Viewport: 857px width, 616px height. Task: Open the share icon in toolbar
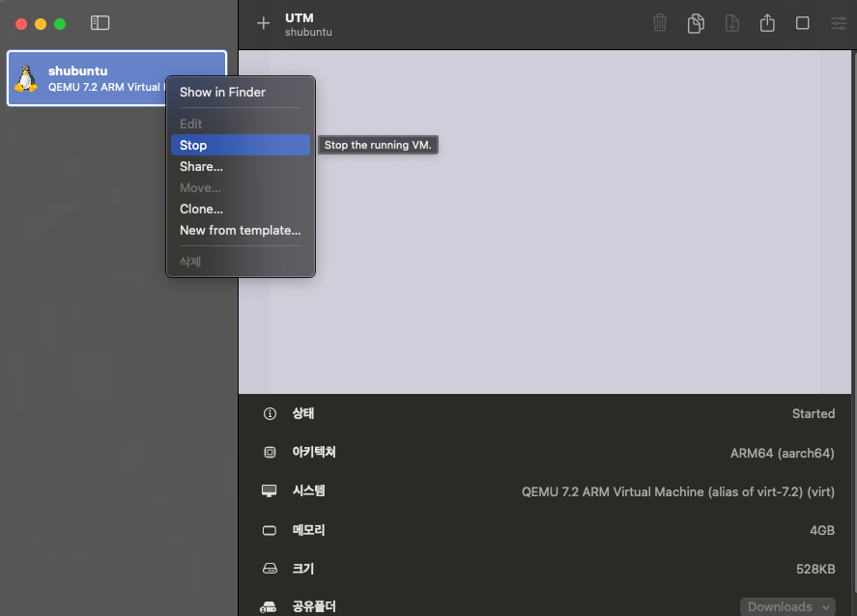tap(767, 23)
